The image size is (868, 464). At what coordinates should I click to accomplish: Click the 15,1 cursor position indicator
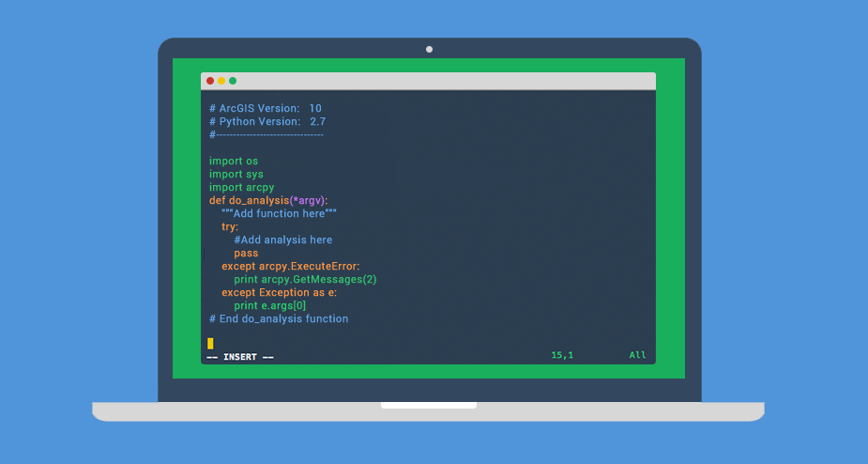point(562,355)
